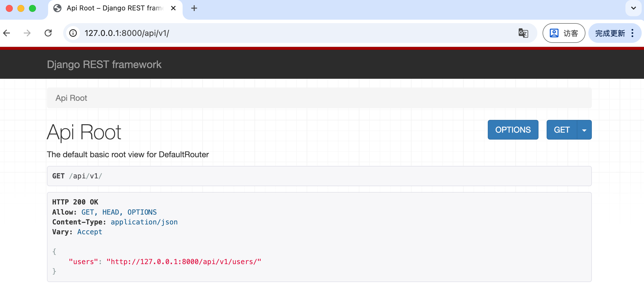The image size is (644, 300).
Task: Reload the page with refresh icon
Action: [x=48, y=33]
